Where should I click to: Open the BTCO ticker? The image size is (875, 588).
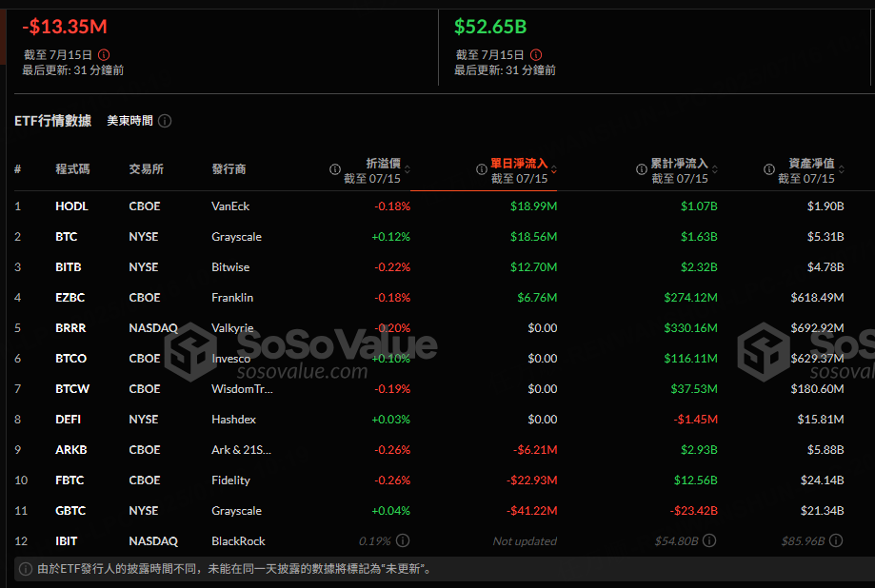pos(70,358)
